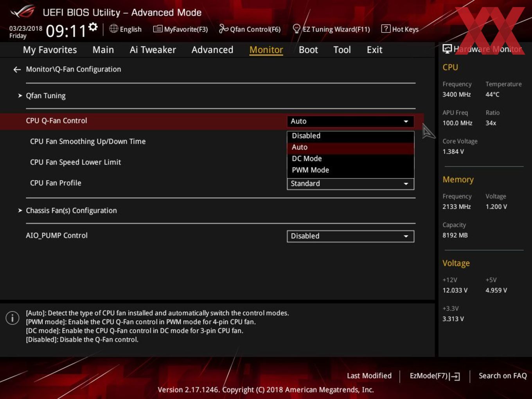Screen dimensions: 532x399
Task: Show Hot Keys help
Action: point(400,29)
